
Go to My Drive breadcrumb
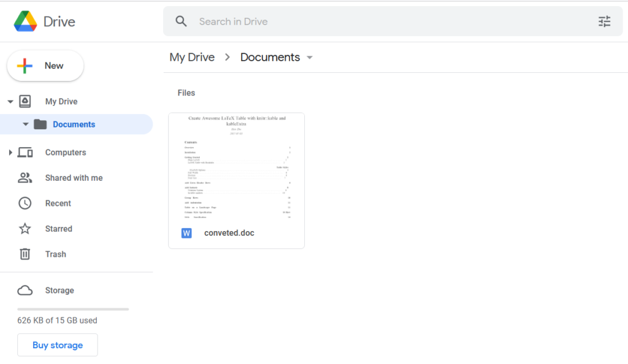pos(192,57)
